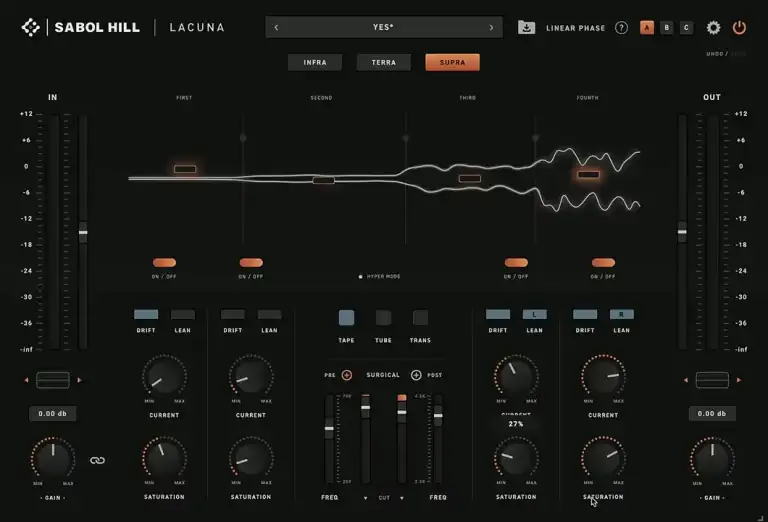
Task: Click the POST surgical plus icon
Action: coord(416,375)
